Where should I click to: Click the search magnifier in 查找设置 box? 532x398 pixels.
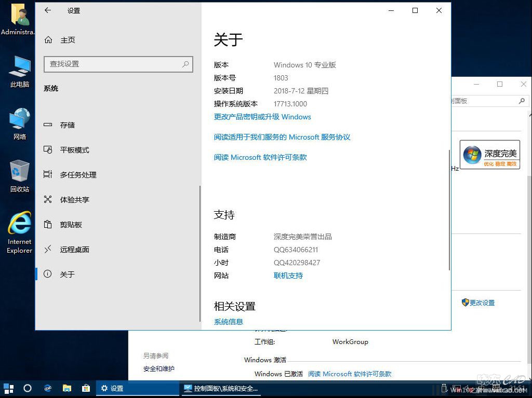185,64
